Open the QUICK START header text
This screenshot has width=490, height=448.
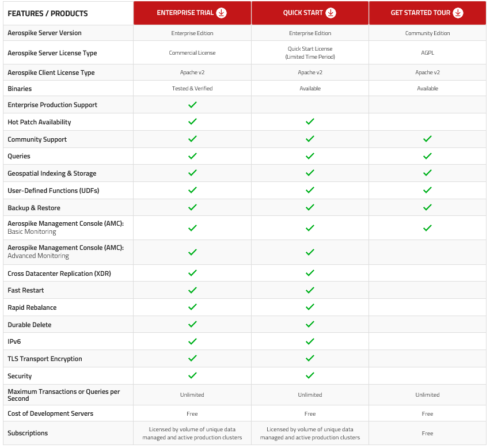point(302,13)
